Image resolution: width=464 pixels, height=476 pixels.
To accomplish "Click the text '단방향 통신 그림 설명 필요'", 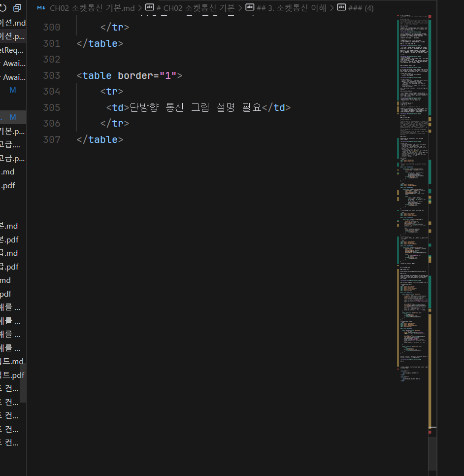I will click(x=196, y=107).
